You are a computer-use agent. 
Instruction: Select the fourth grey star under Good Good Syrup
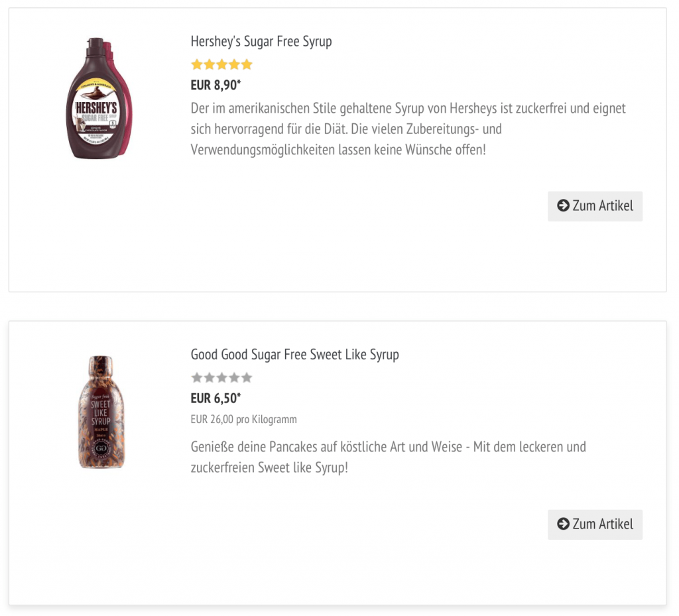[234, 378]
